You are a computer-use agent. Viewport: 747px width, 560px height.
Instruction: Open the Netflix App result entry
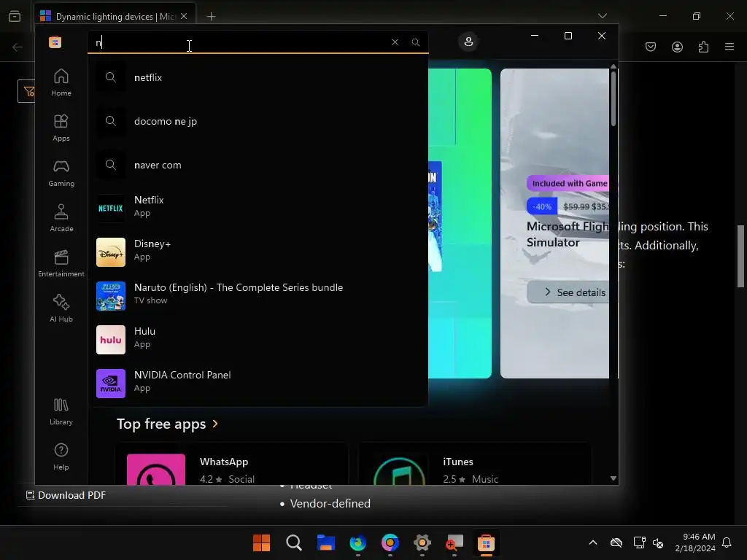[258, 209]
